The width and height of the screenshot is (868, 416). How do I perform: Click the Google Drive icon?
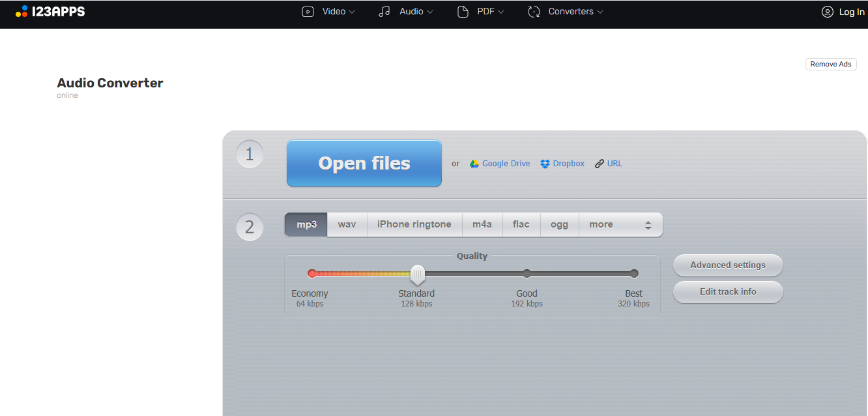pyautogui.click(x=474, y=164)
